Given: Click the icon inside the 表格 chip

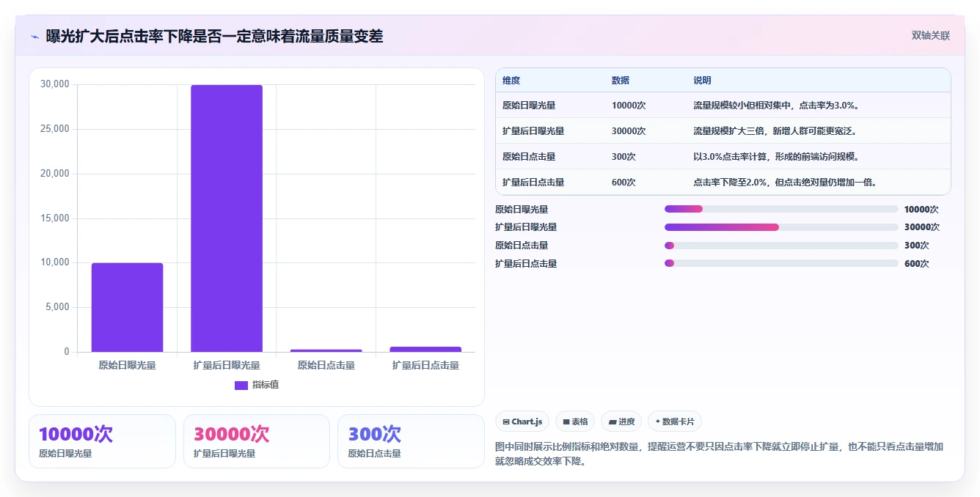Looking at the screenshot, I should (566, 422).
